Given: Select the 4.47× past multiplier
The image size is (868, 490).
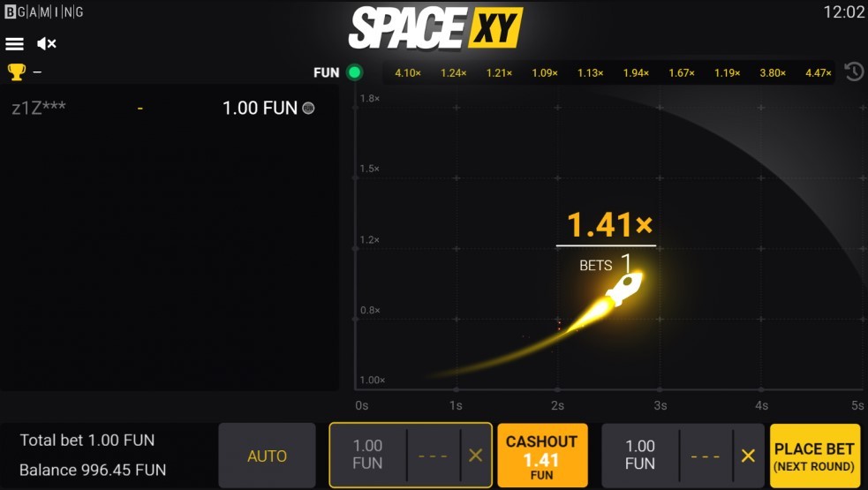Looking at the screenshot, I should click(819, 73).
